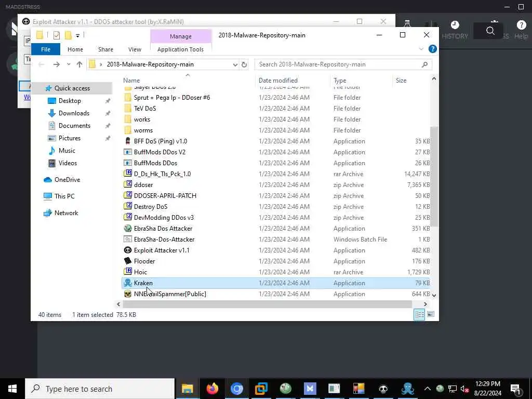Select This PC in navigation pane
Viewport: 532px width, 399px height.
(64, 196)
